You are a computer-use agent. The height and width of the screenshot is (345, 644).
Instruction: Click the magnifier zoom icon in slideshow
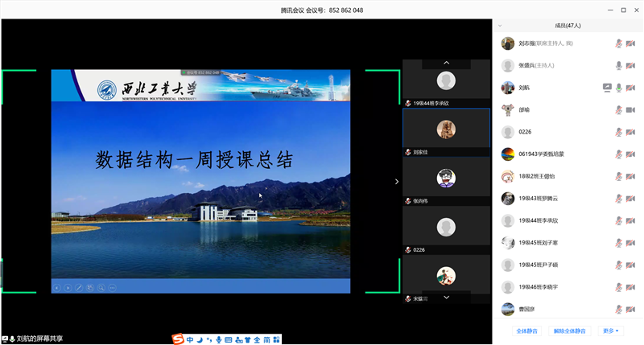pos(101,288)
